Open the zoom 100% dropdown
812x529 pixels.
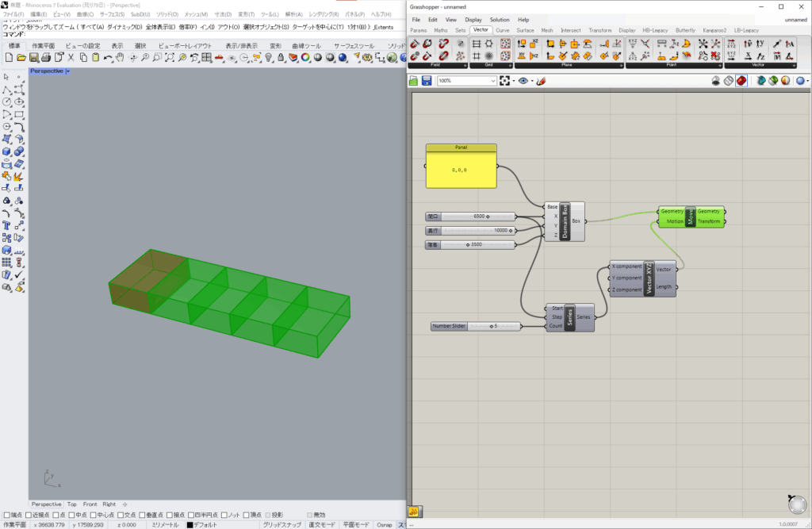coord(492,81)
